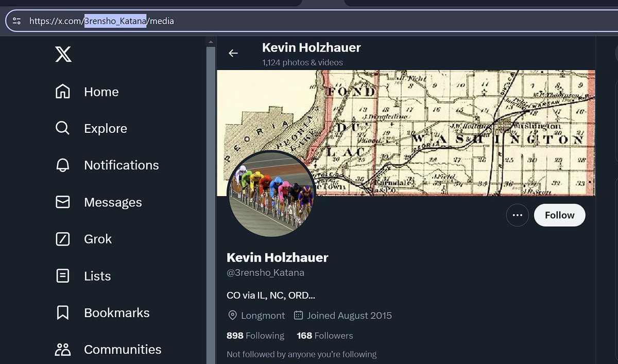Open the site settings icon in address bar
The width and height of the screenshot is (618, 364).
coord(16,21)
